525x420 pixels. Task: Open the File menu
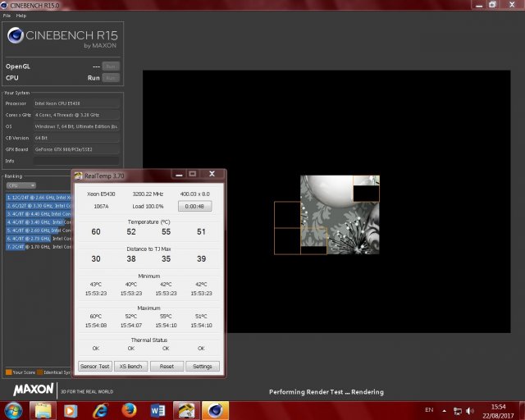click(x=7, y=16)
